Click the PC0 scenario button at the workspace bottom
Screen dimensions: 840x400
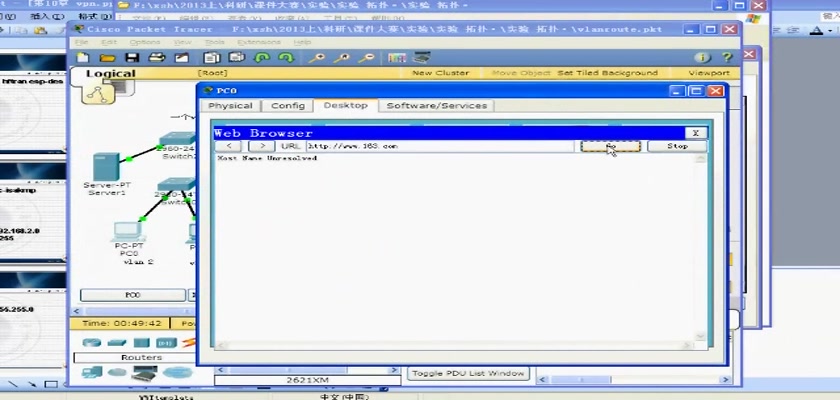click(132, 295)
